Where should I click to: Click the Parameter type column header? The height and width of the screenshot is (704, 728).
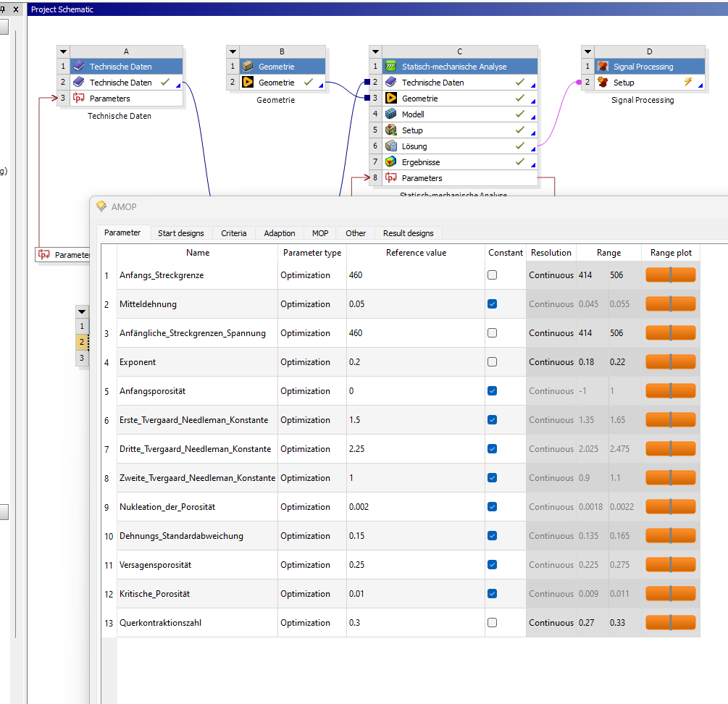point(312,253)
